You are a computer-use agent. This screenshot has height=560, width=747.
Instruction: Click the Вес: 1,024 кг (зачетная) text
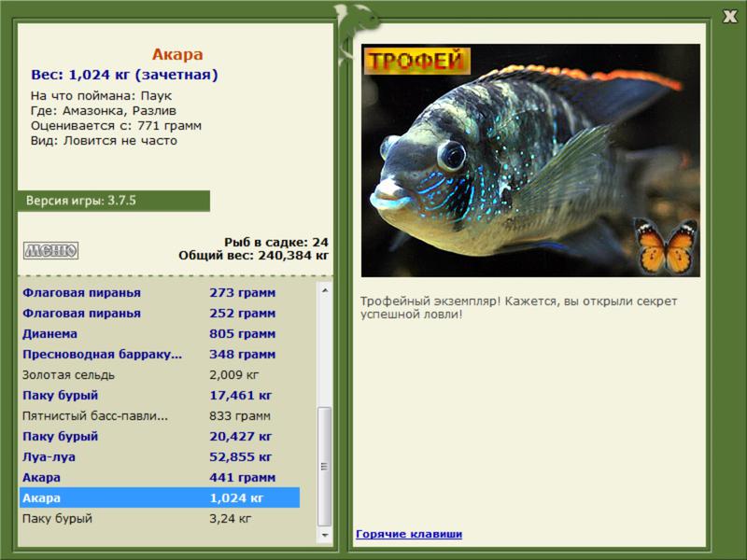[124, 75]
